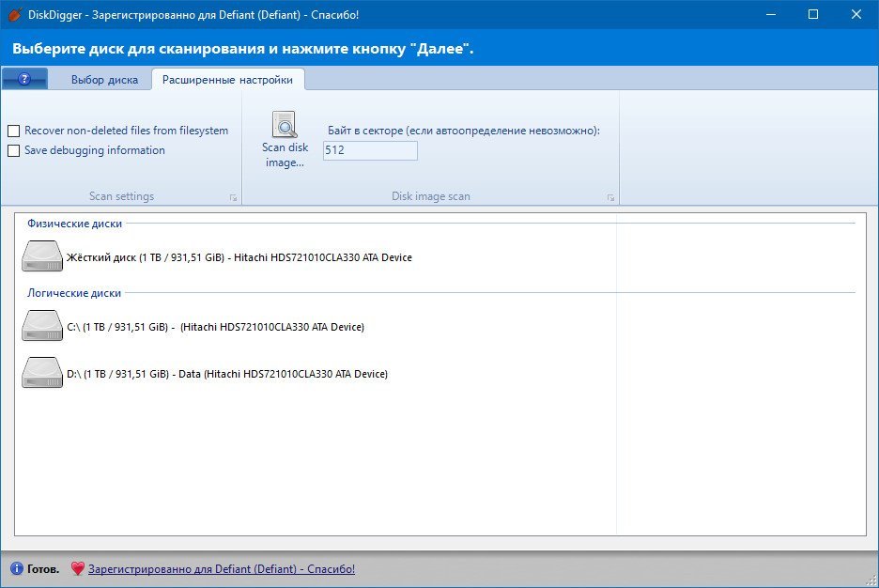Switch to the Выбор диска tab
The width and height of the screenshot is (879, 588).
click(x=104, y=80)
